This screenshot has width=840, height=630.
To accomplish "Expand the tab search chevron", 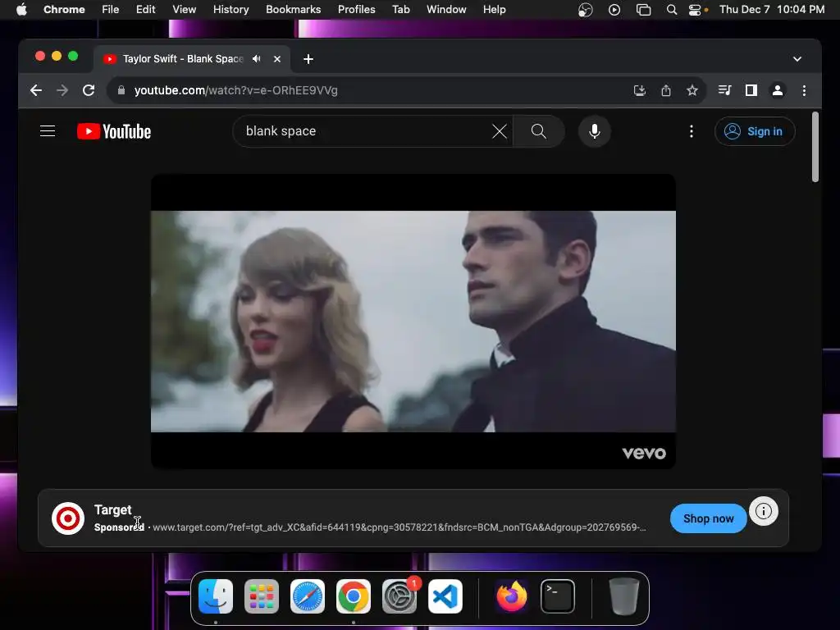I will [797, 59].
